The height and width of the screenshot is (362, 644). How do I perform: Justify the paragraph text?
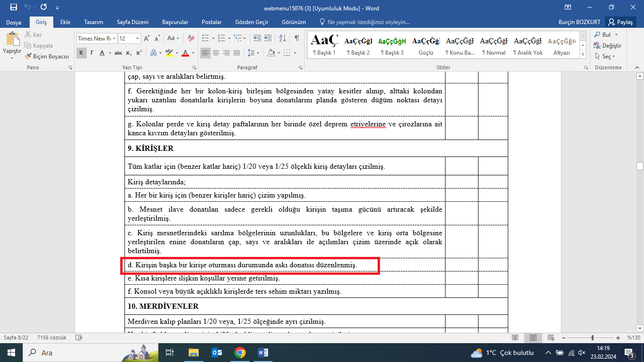click(x=237, y=53)
